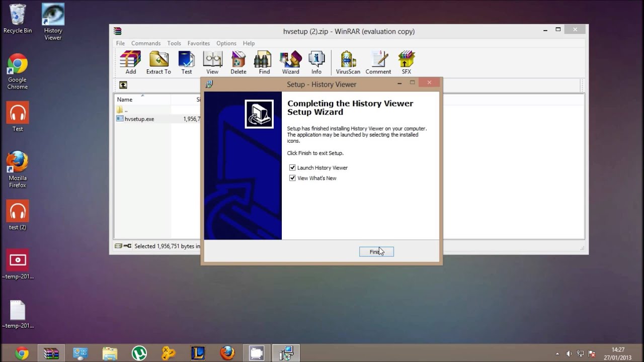Open the Commands menu in WinRAR
Image resolution: width=644 pixels, height=362 pixels.
pos(146,43)
